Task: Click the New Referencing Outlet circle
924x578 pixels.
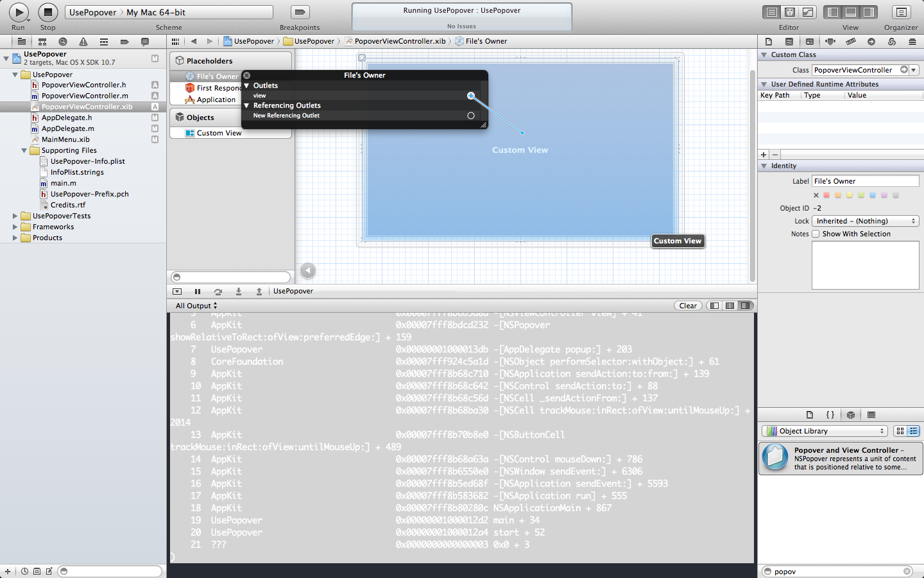Action: pyautogui.click(x=471, y=116)
